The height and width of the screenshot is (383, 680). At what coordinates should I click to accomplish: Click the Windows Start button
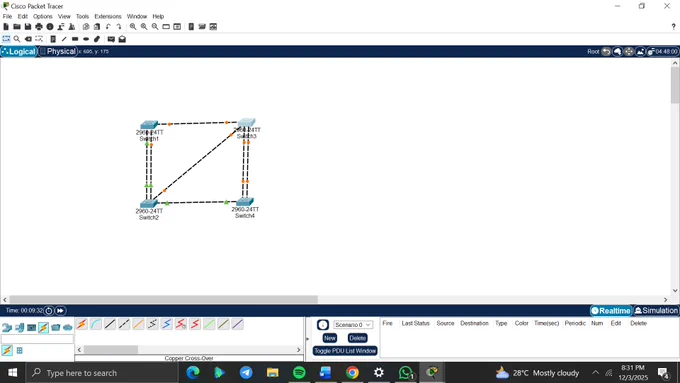click(x=13, y=373)
